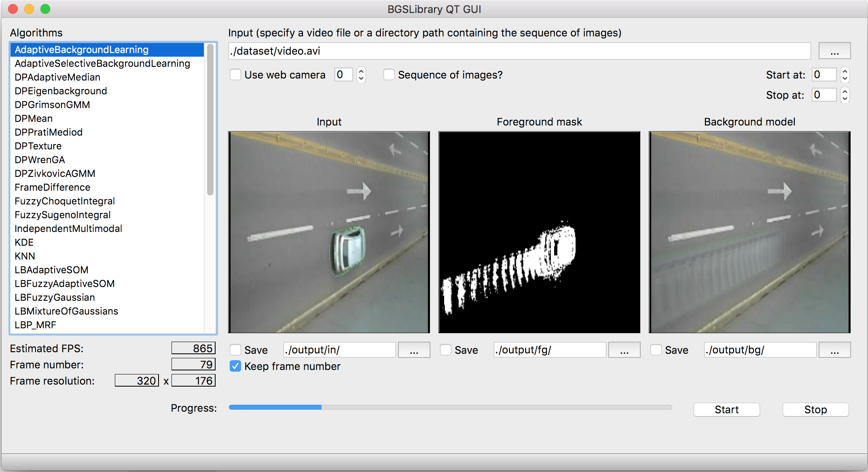Click the ./dataset/video.avi input path field

519,51
